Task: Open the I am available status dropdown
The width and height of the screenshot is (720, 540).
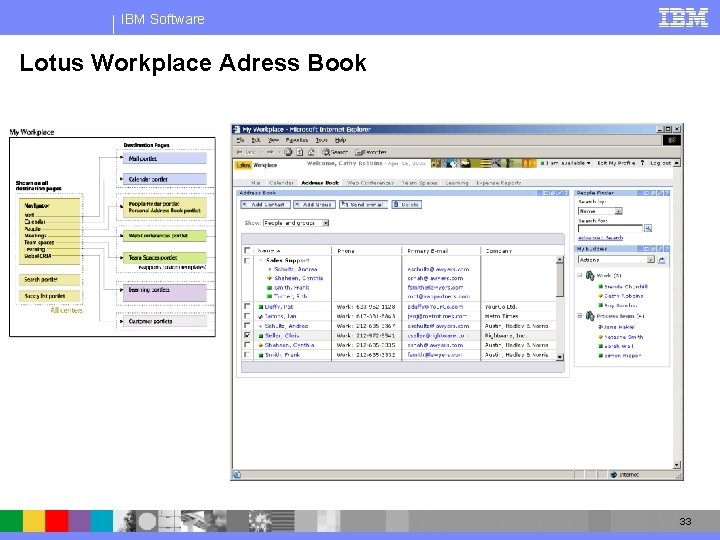Action: pos(566,163)
